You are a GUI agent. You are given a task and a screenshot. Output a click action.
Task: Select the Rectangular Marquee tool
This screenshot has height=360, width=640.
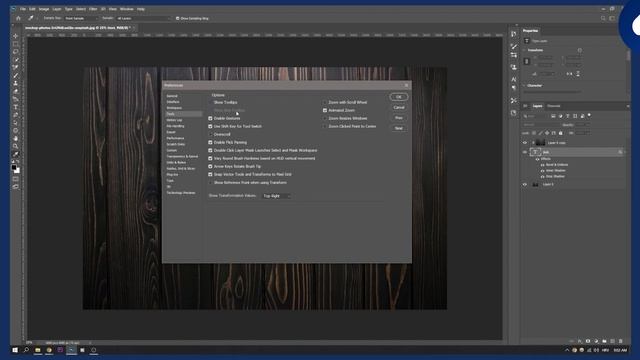tap(16, 44)
